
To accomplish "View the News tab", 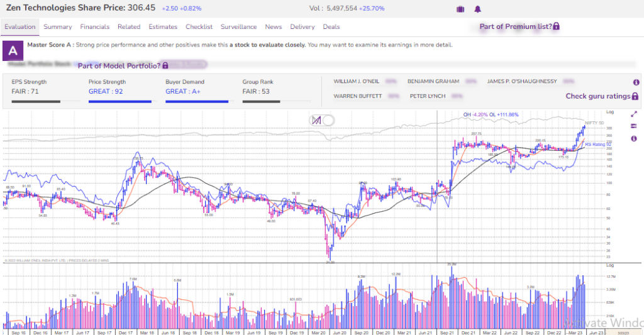I will 274,26.
